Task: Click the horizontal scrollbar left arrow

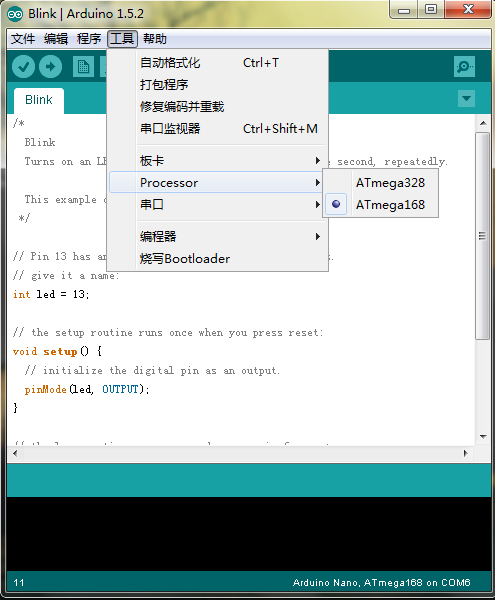Action: pos(15,453)
